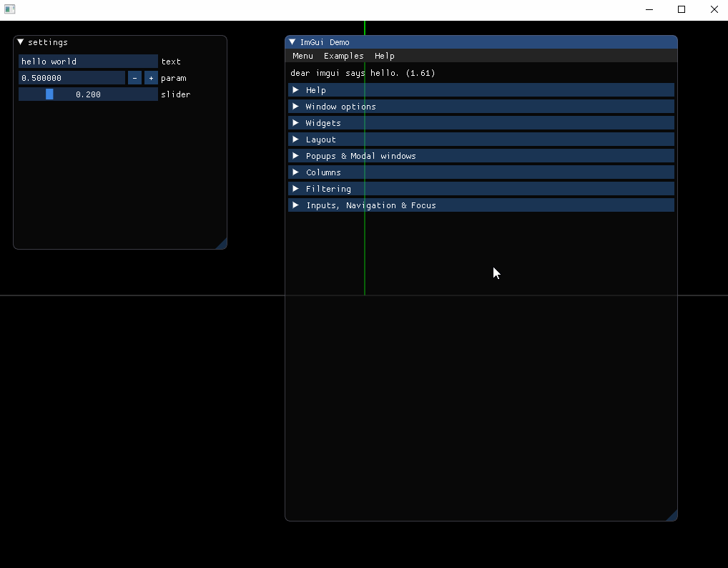Collapse the ImGui Demo window via its triangle
Viewport: 728px width, 568px height.
tap(292, 41)
